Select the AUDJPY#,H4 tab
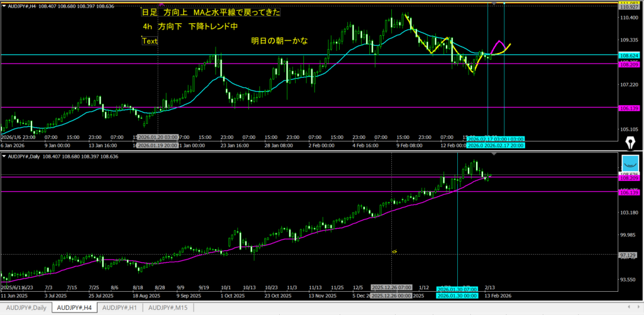Image resolution: width=644 pixels, height=315 pixels. click(x=74, y=307)
